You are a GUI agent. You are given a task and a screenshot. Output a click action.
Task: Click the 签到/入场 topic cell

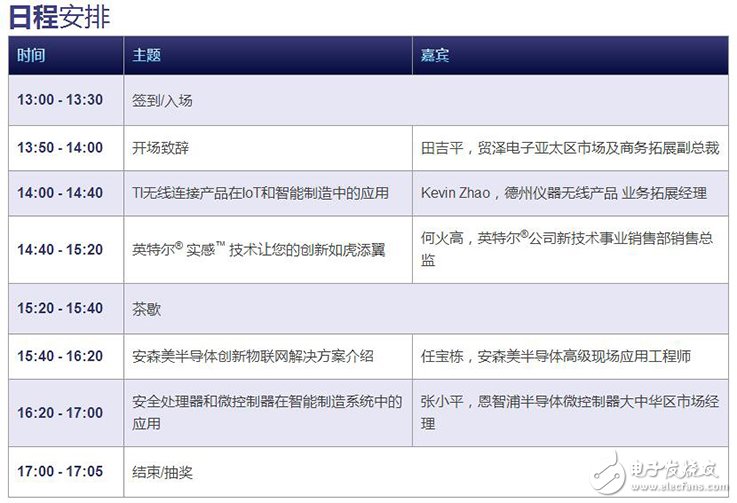162,101
